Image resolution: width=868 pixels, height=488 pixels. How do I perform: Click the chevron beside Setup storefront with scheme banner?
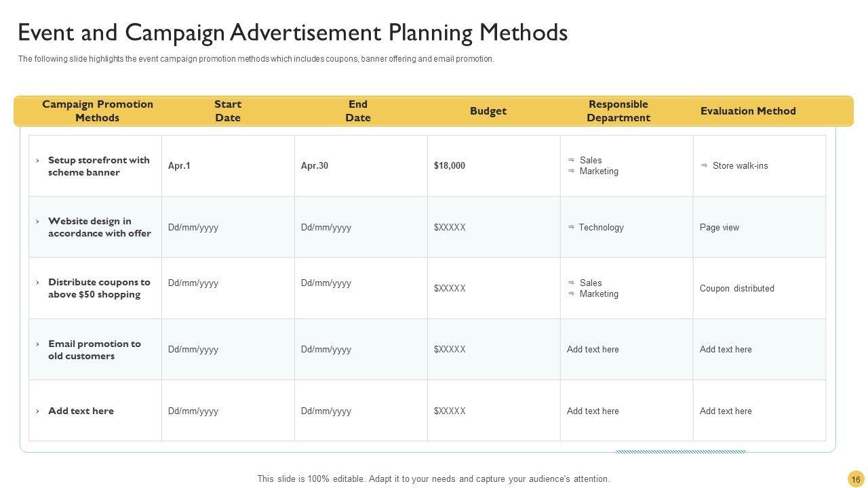[37, 161]
